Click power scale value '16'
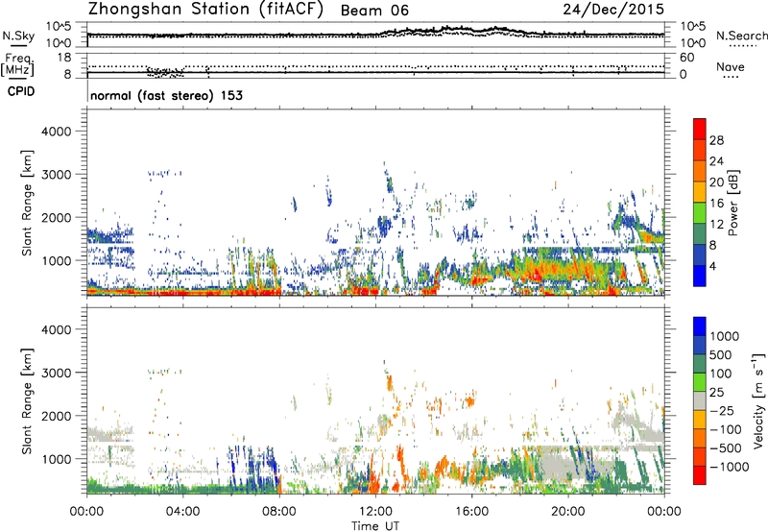The height and width of the screenshot is (532, 768). (716, 204)
